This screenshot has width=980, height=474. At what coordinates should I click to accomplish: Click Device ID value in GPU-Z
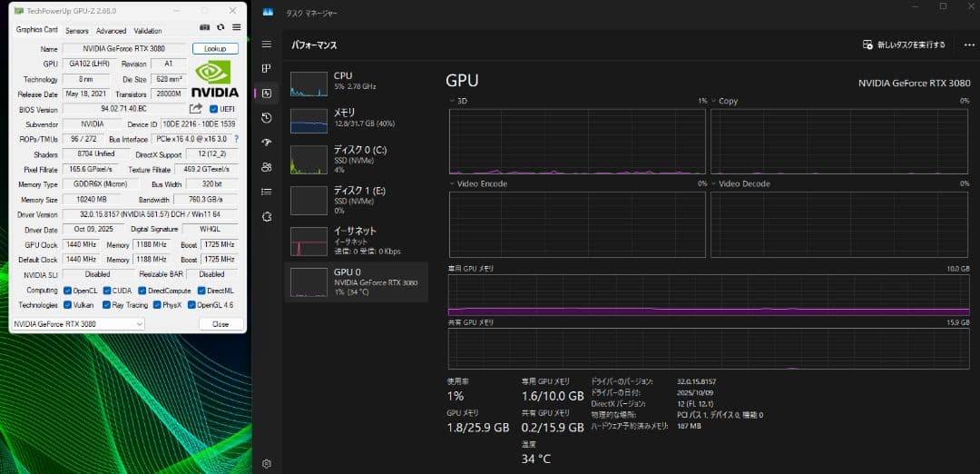(x=199, y=124)
